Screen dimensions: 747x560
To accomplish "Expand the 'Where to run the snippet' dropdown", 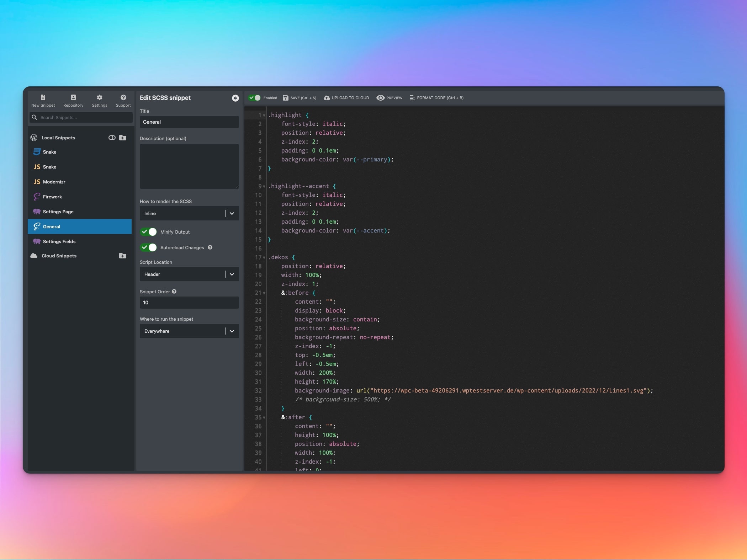I will 189,331.
